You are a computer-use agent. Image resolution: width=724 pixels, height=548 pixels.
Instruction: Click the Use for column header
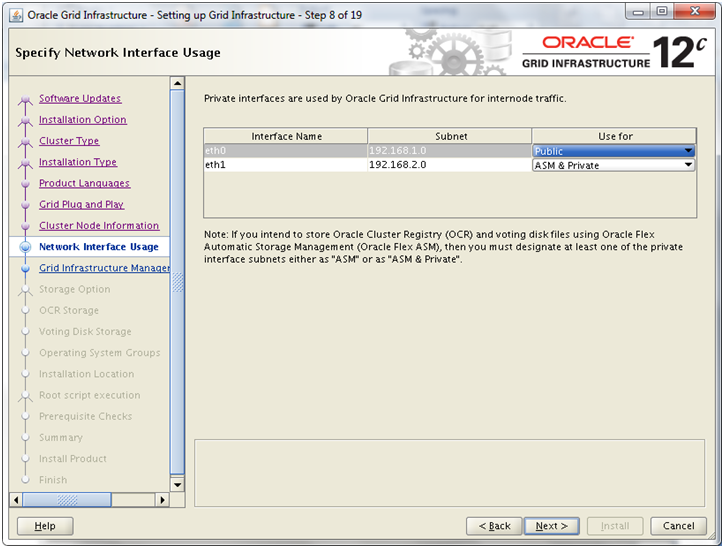point(614,136)
